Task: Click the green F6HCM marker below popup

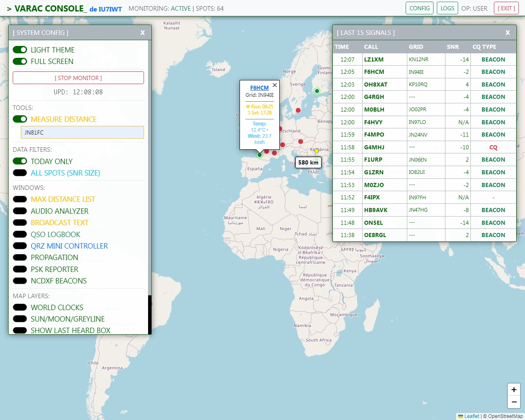Action: coord(259,155)
